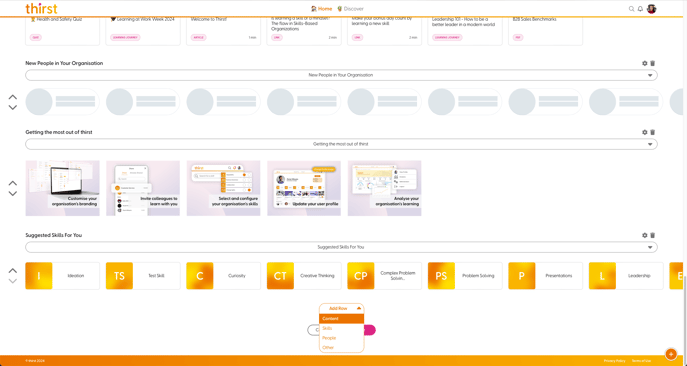Open the Presentations skill card
Viewport: 687px width, 366px height.
tap(545, 276)
